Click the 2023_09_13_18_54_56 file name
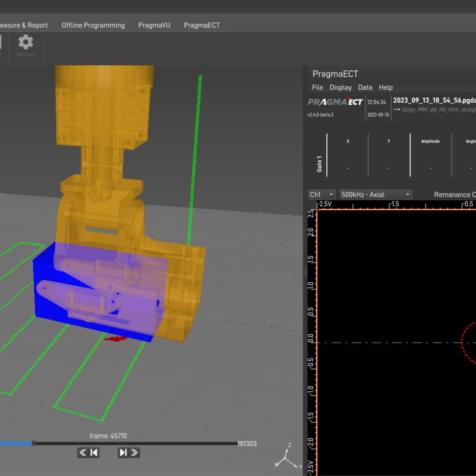This screenshot has width=476, height=476. (x=434, y=100)
